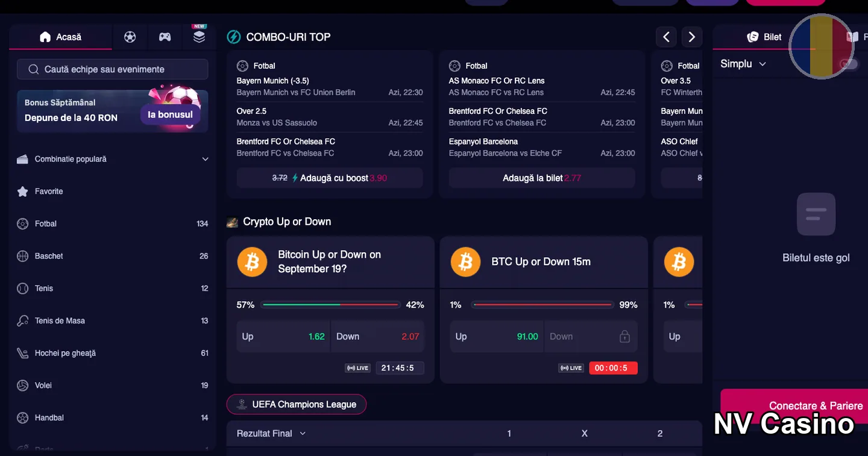Image resolution: width=868 pixels, height=456 pixels.
Task: Open the Simplu bet type dropdown
Action: (743, 64)
